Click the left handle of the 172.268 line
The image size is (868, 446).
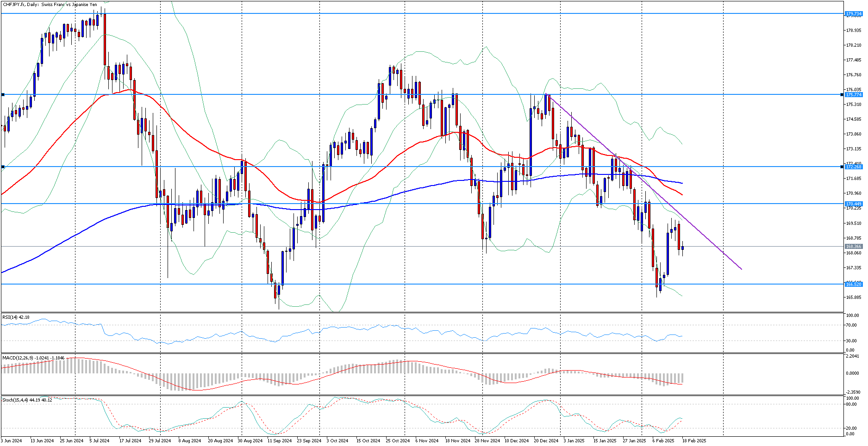[x=3, y=167]
